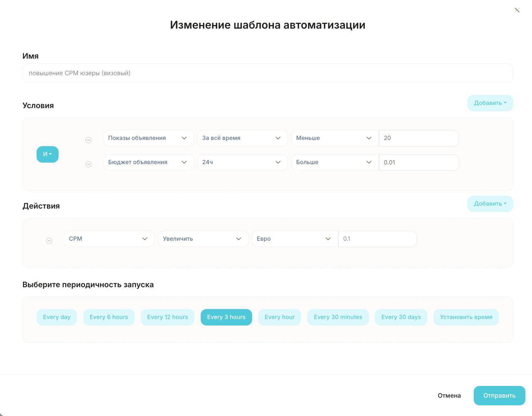The width and height of the screenshot is (532, 416).
Task: Open the 'Показы объявления' metric dropdown
Action: [x=148, y=138]
